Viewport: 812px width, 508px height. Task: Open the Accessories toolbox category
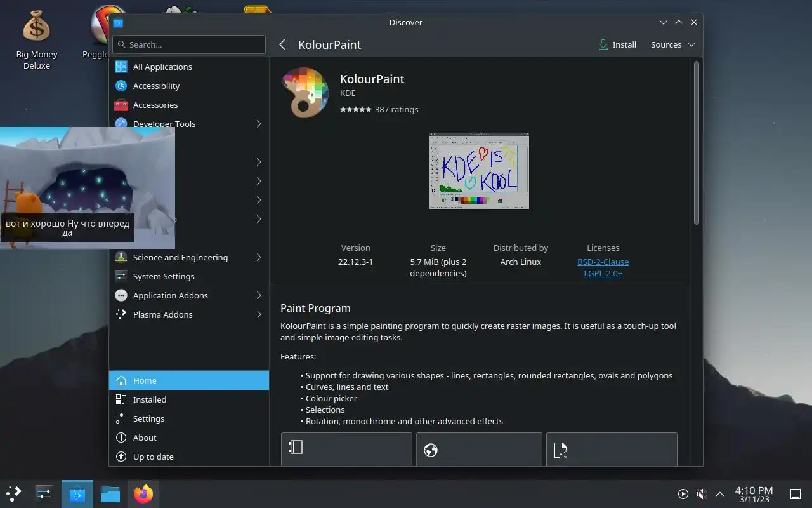(189, 105)
